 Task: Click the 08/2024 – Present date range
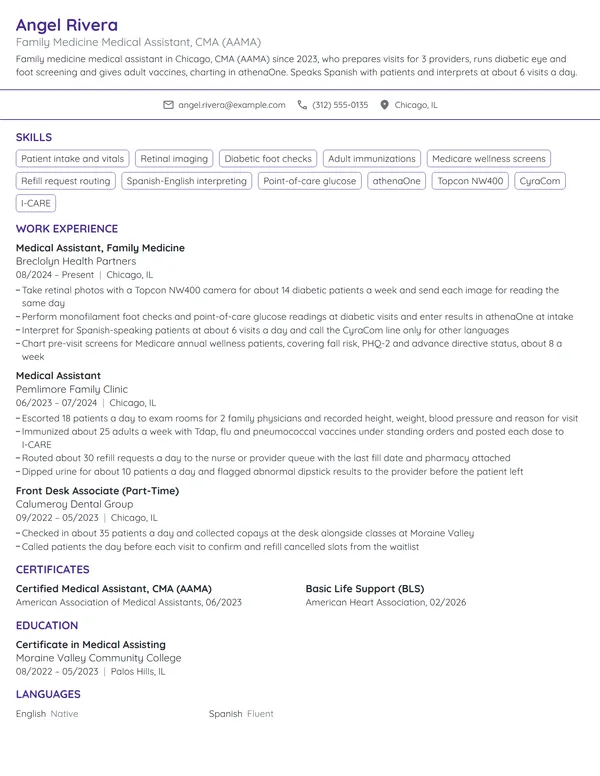(x=54, y=275)
